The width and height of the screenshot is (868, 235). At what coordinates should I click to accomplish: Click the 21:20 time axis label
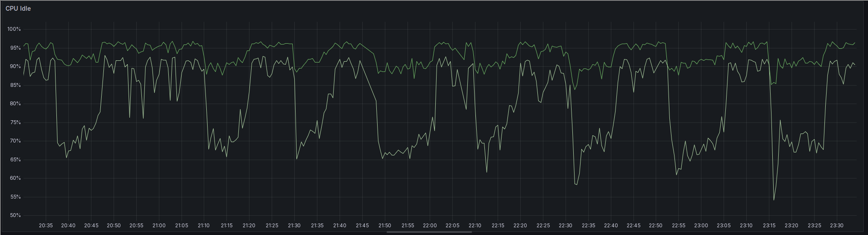(x=249, y=226)
